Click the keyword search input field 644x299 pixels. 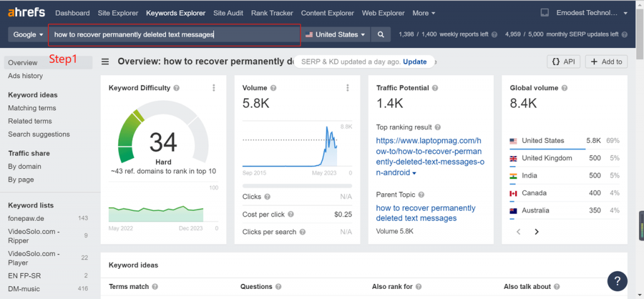click(175, 35)
